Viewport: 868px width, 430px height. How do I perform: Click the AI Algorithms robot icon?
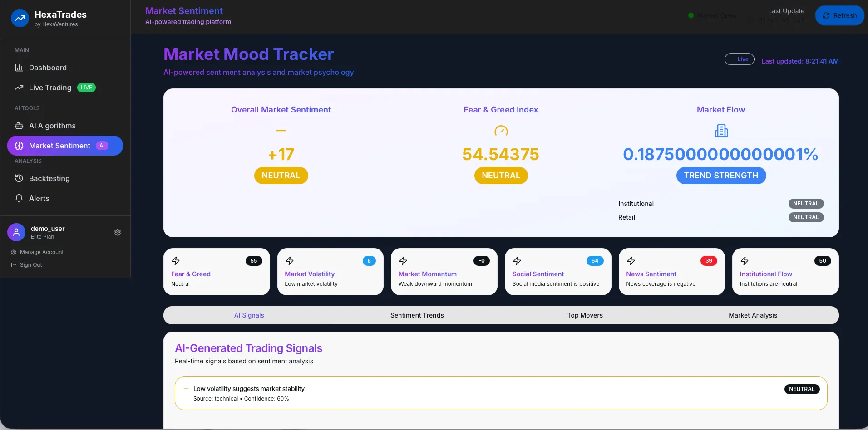point(19,126)
